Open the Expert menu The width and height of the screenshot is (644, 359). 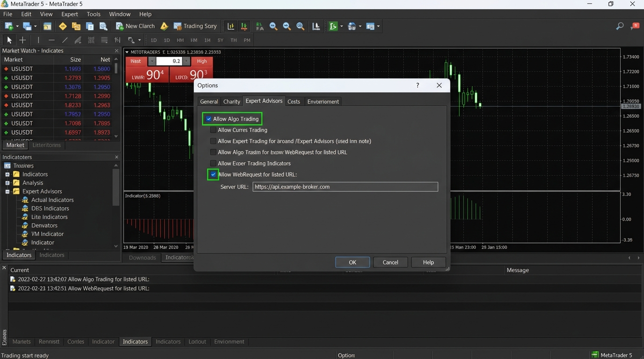(70, 14)
